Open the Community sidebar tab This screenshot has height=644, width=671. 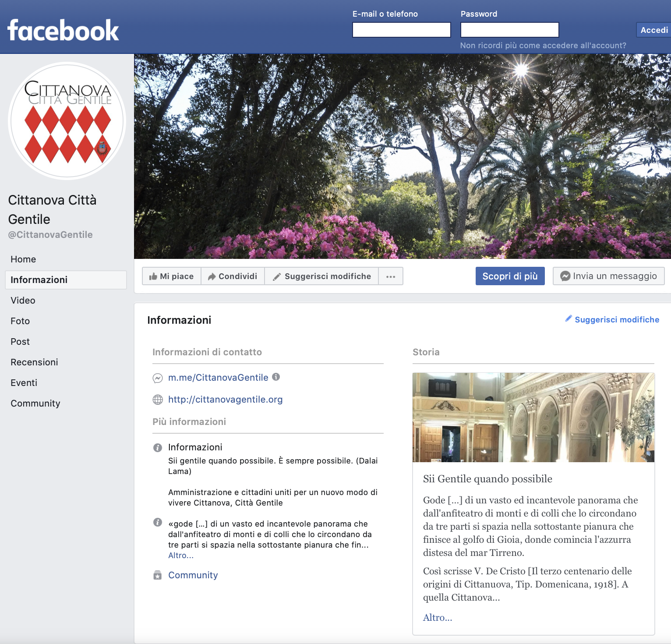(35, 403)
